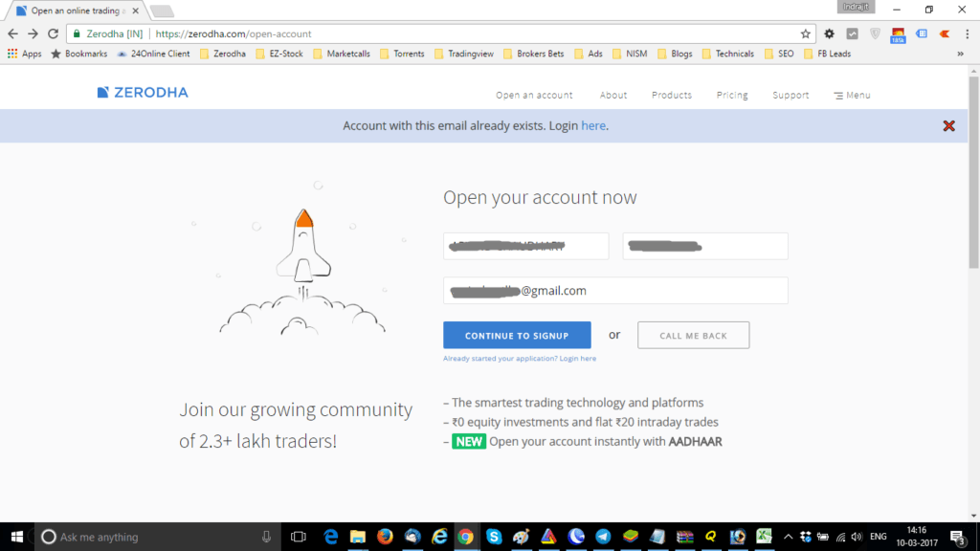Open the Torrents bookmarks folder
980x551 pixels.
(x=402, y=54)
